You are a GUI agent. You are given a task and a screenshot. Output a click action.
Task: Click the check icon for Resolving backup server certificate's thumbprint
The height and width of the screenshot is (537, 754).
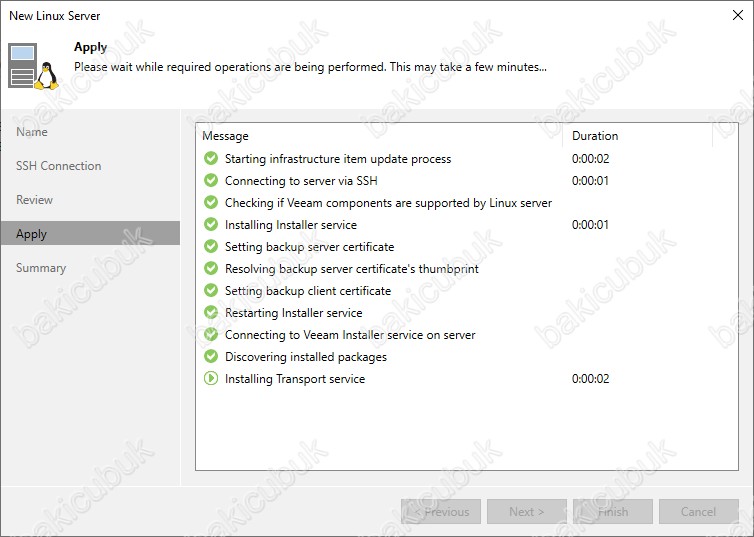211,268
